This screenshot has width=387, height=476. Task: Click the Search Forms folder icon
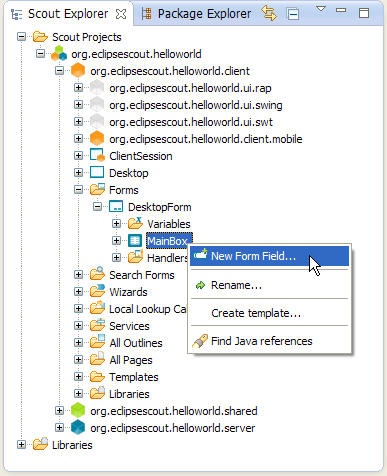pos(97,274)
